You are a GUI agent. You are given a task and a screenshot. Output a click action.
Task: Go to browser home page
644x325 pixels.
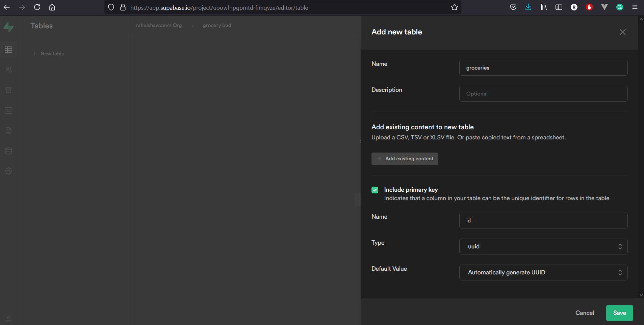52,7
